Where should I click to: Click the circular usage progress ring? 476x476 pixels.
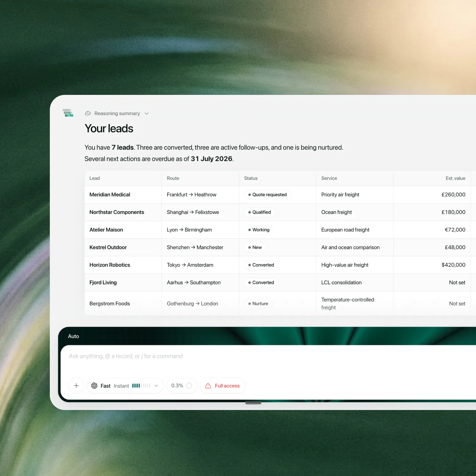pos(189,386)
